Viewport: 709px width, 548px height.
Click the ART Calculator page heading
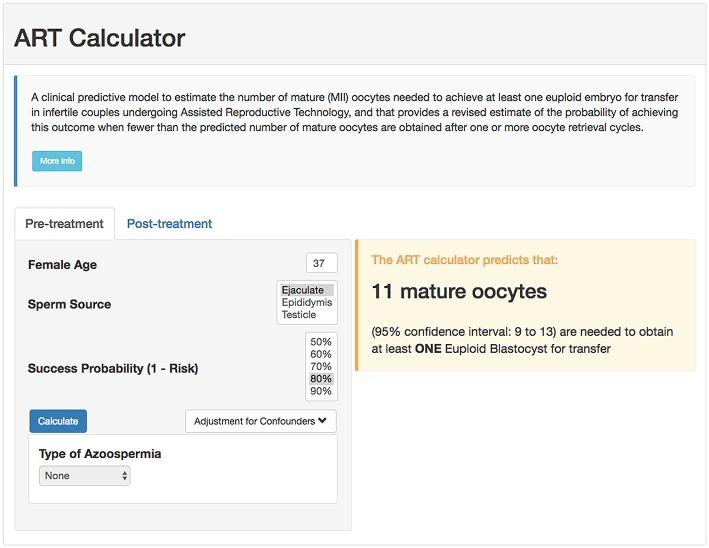tap(99, 38)
